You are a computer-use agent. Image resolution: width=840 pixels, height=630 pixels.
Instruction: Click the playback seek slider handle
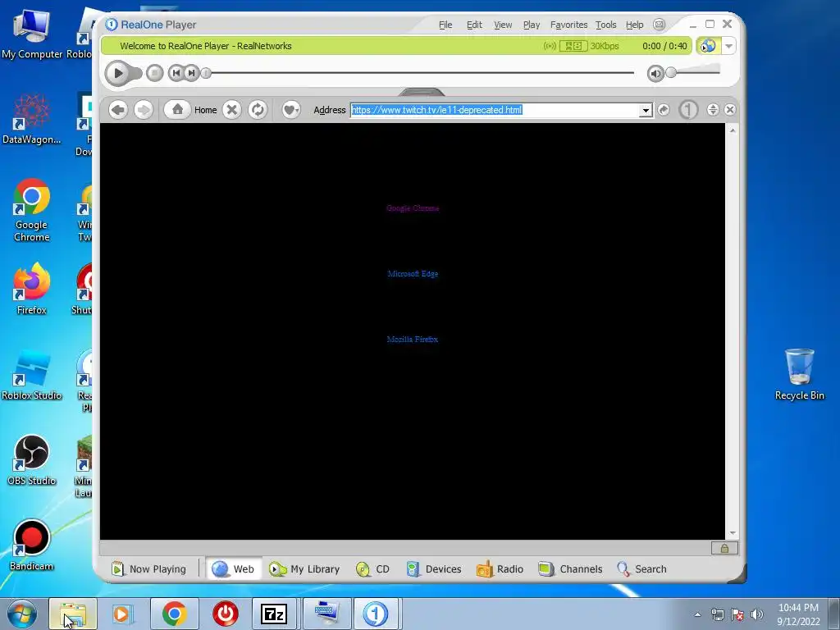click(206, 73)
